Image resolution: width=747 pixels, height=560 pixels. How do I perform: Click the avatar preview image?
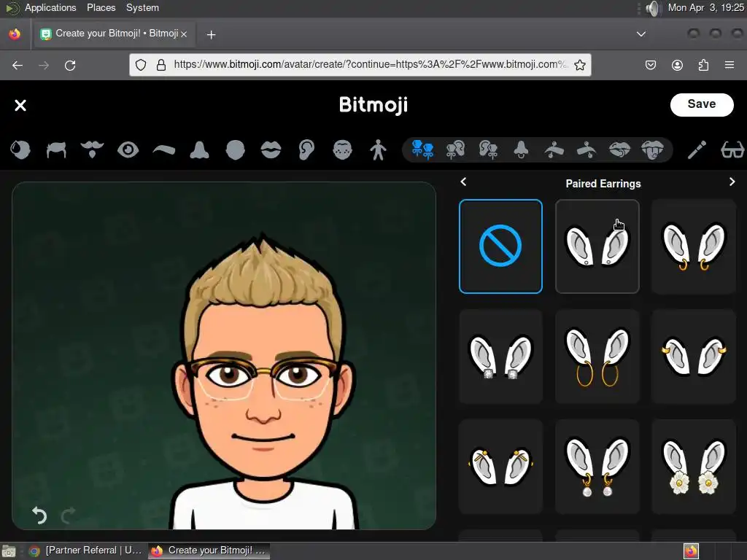pyautogui.click(x=224, y=356)
